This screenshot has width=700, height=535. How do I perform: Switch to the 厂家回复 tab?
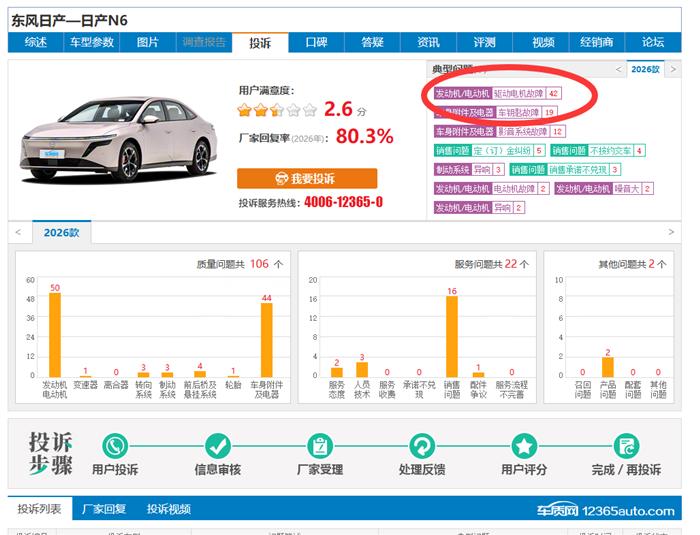[103, 509]
